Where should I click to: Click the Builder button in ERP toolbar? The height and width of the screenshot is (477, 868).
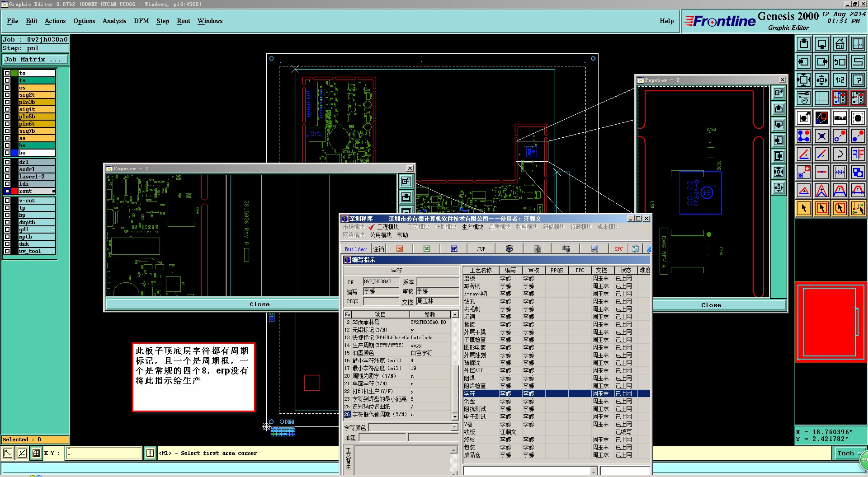pos(356,249)
